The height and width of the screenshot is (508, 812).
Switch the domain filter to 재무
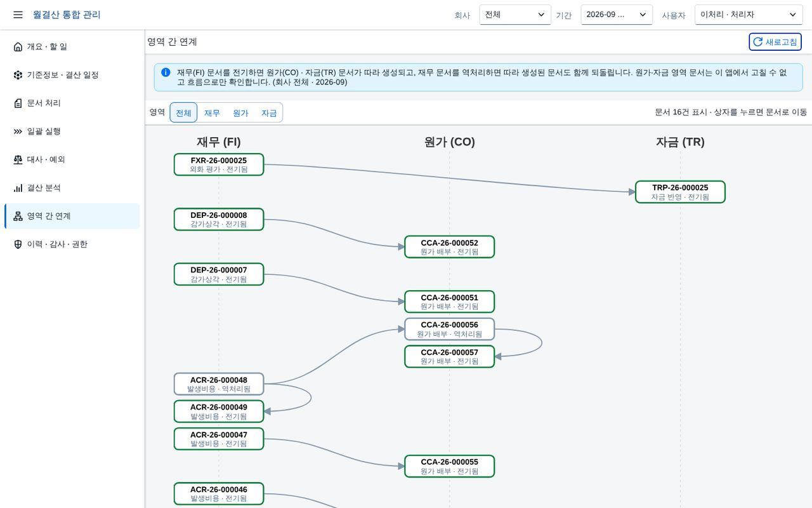click(212, 112)
